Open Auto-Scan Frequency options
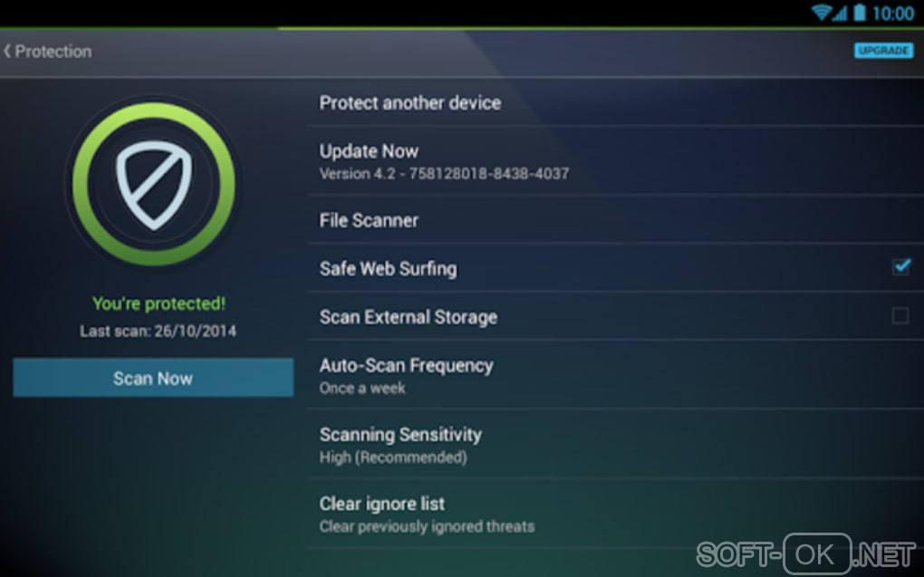This screenshot has width=924, height=577. coord(406,375)
